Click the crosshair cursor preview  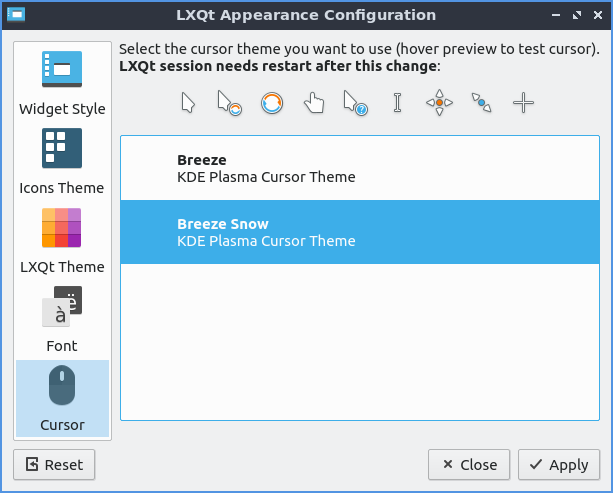523,103
